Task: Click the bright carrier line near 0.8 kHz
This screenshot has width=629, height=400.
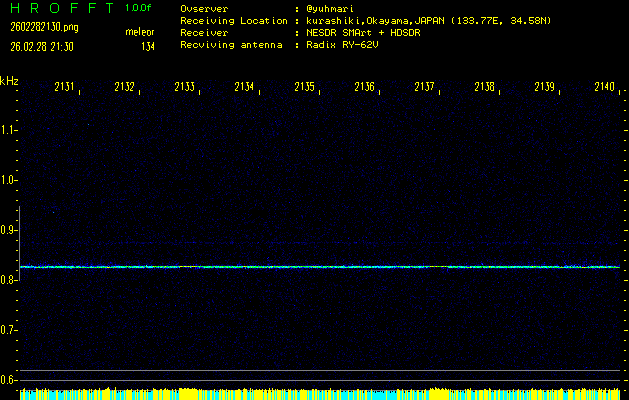Action: [320, 267]
